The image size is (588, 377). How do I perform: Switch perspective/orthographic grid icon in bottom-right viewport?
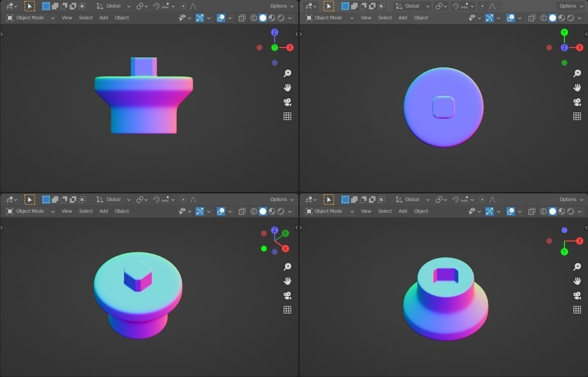click(x=577, y=310)
